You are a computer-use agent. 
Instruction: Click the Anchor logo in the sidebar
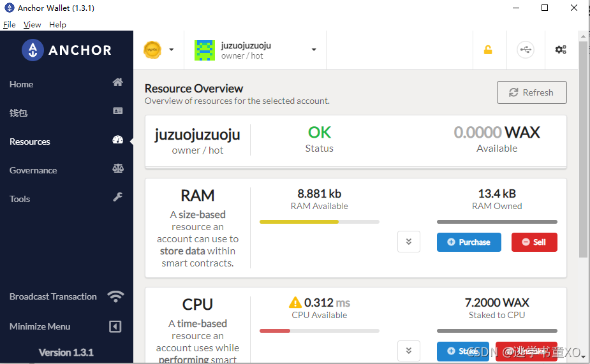click(x=66, y=50)
